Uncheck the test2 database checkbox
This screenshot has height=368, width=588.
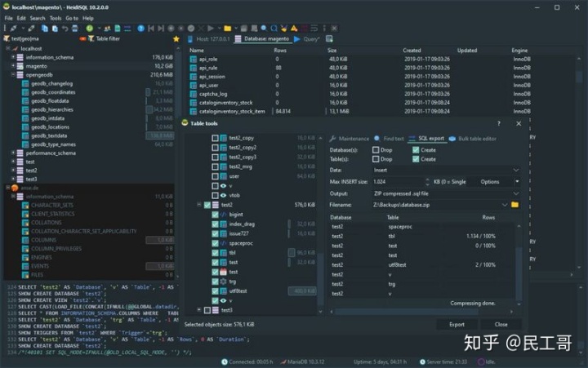[x=207, y=205]
